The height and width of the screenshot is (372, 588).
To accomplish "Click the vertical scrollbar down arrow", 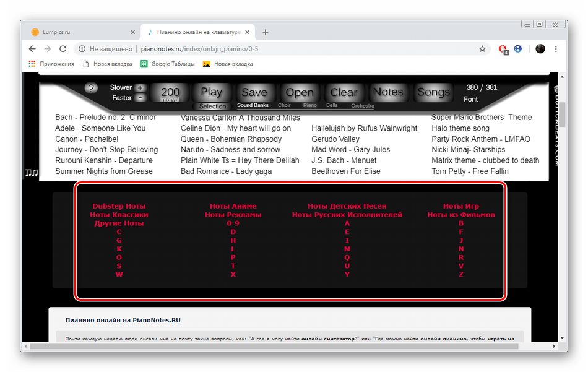I will tap(562, 338).
